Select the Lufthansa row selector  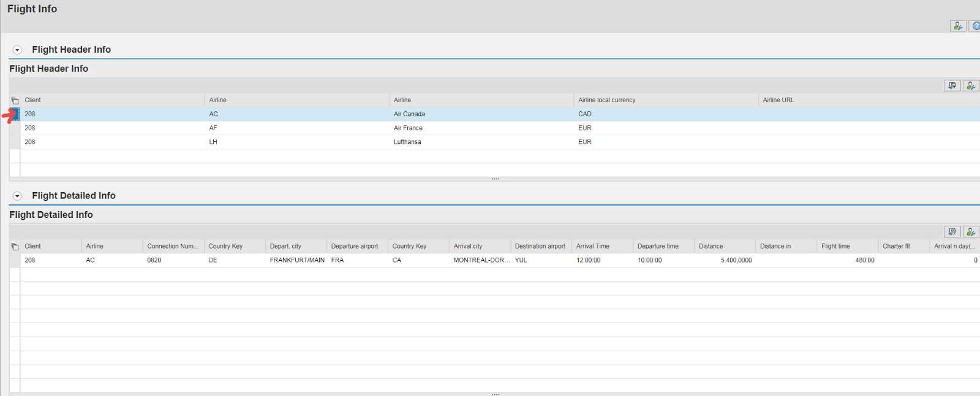tap(15, 142)
